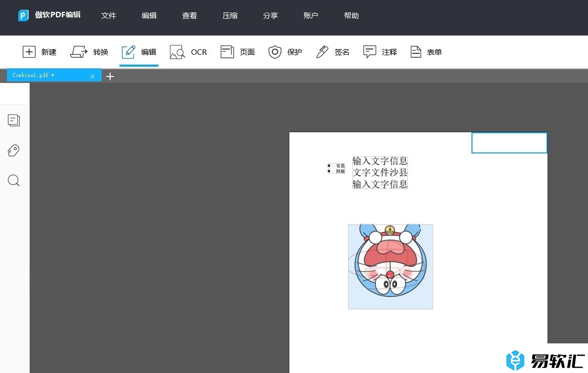
Task: Click the 保护 shield icon
Action: pyautogui.click(x=275, y=52)
